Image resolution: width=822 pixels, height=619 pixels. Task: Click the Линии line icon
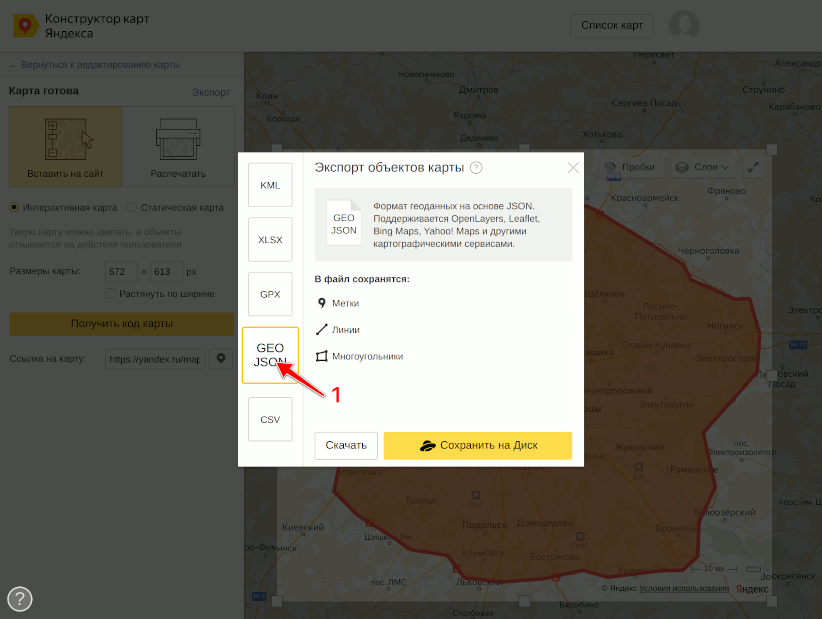[321, 330]
